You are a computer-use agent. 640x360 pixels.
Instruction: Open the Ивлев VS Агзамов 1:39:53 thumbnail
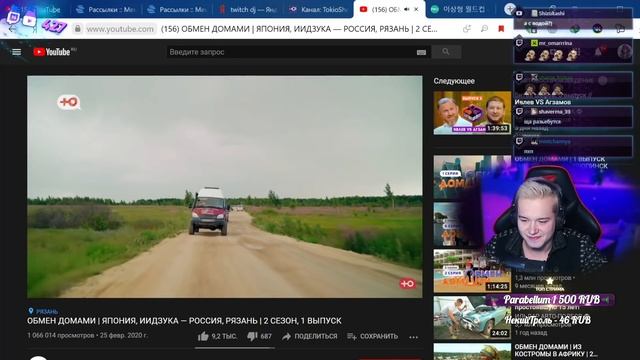(x=472, y=113)
